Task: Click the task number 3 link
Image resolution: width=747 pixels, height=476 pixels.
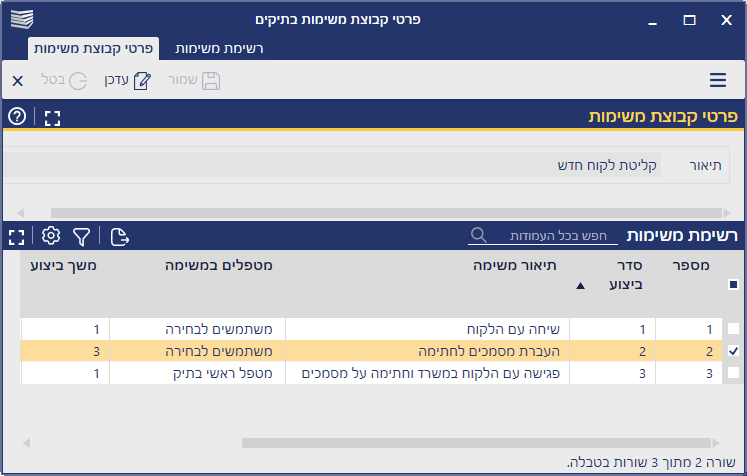Action: (709, 373)
